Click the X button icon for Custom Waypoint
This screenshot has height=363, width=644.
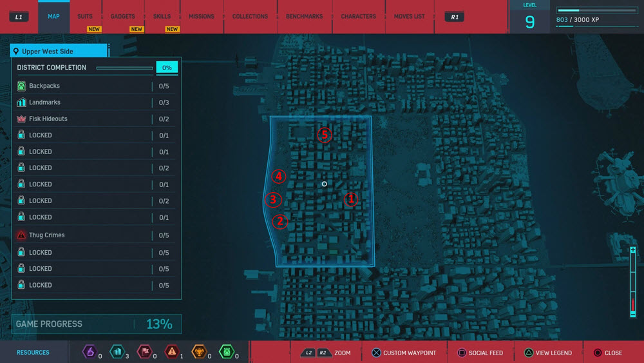pos(376,353)
